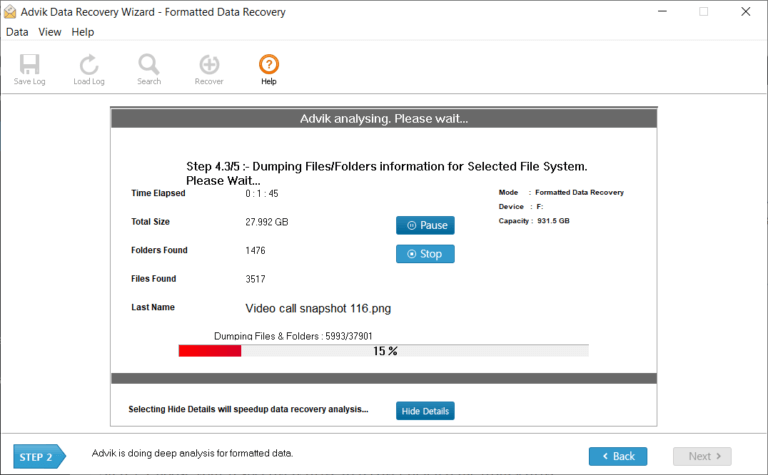Click the Save Log toolbar icon
The width and height of the screenshot is (768, 475).
point(29,68)
